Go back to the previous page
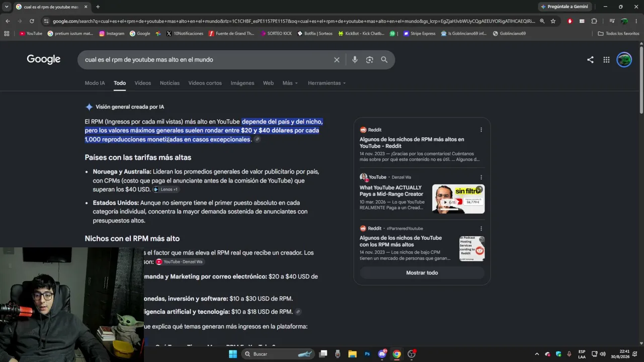The height and width of the screenshot is (362, 644). [8, 21]
